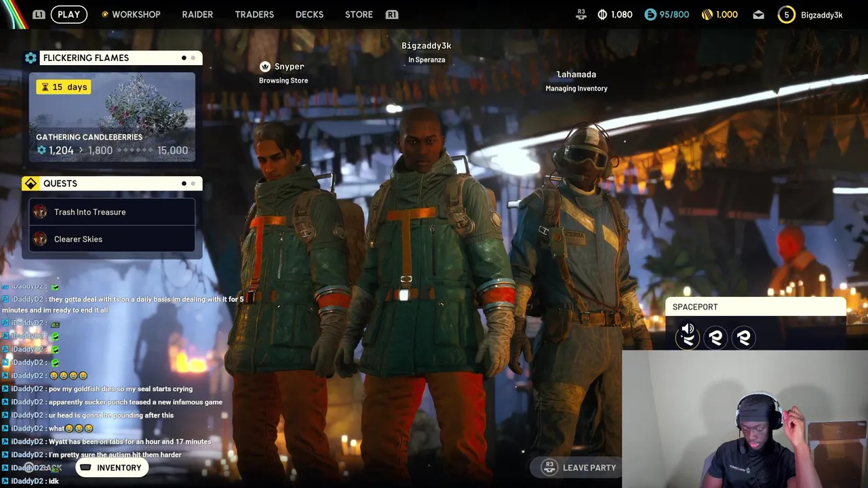Click the level 5 progress ring

click(787, 14)
